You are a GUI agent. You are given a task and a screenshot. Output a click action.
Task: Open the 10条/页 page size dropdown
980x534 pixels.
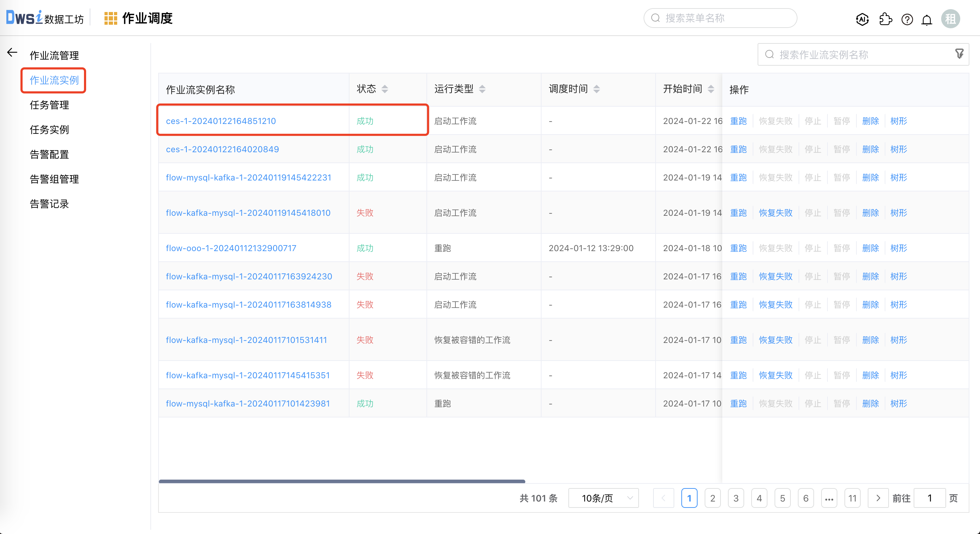pos(603,498)
